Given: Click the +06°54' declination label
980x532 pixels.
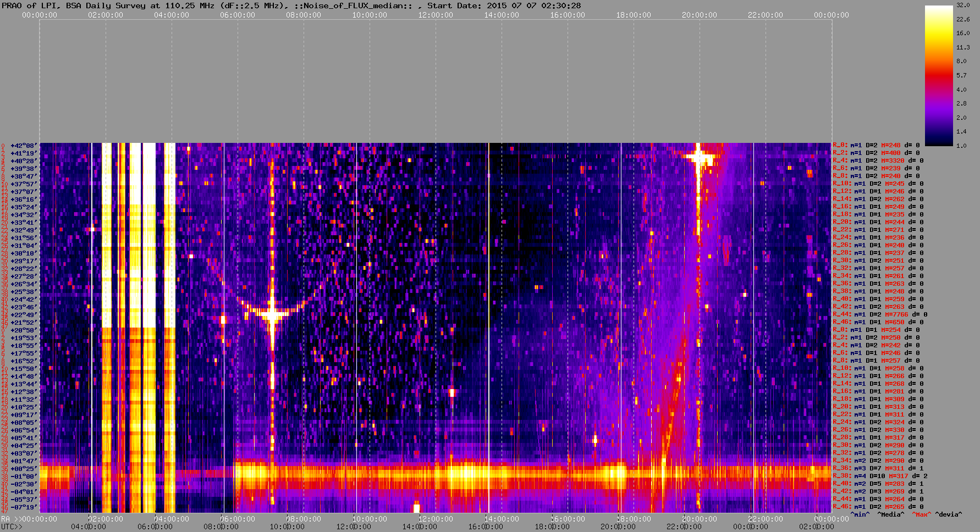Looking at the screenshot, I should 24,430.
